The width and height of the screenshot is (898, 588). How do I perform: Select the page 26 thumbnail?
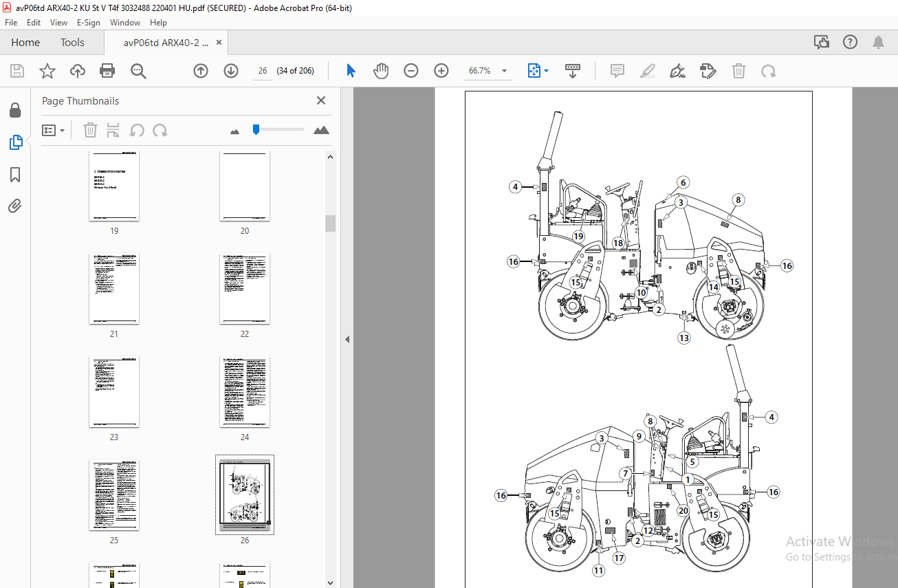(245, 495)
